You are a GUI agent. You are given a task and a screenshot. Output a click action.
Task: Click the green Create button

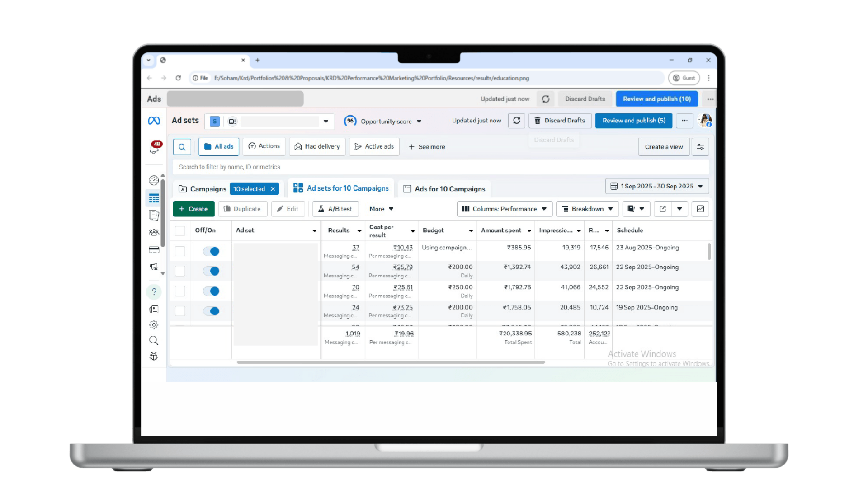(193, 209)
